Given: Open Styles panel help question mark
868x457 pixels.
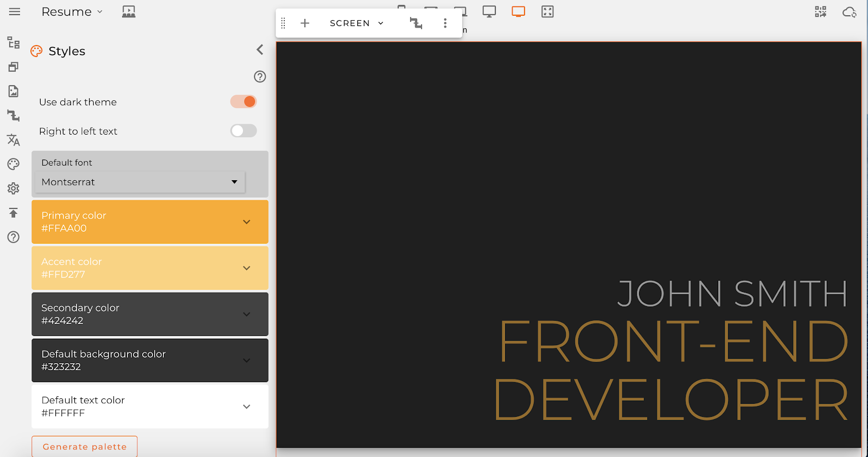Looking at the screenshot, I should [x=260, y=77].
